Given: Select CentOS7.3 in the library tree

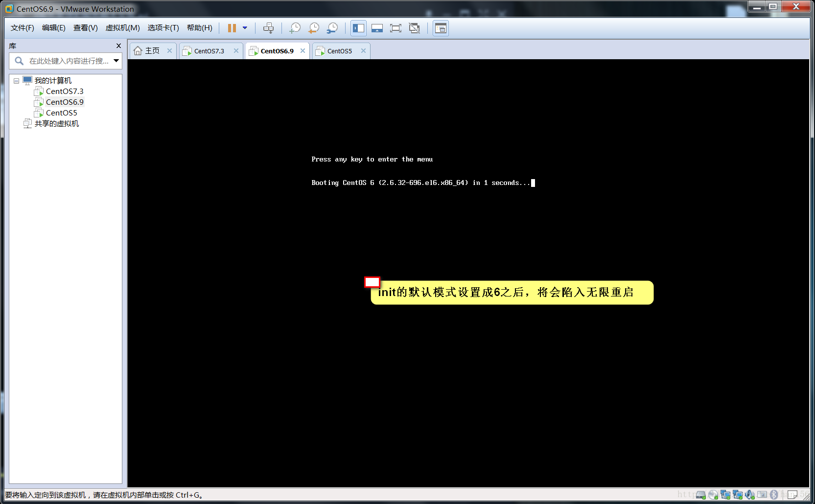Looking at the screenshot, I should (x=65, y=91).
